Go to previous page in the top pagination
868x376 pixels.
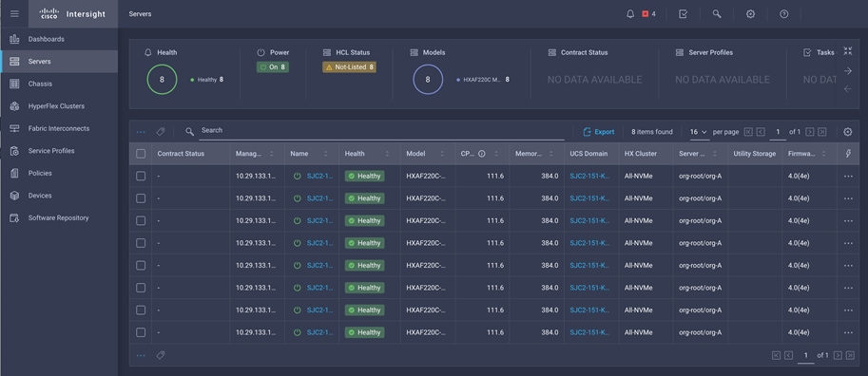pos(761,132)
